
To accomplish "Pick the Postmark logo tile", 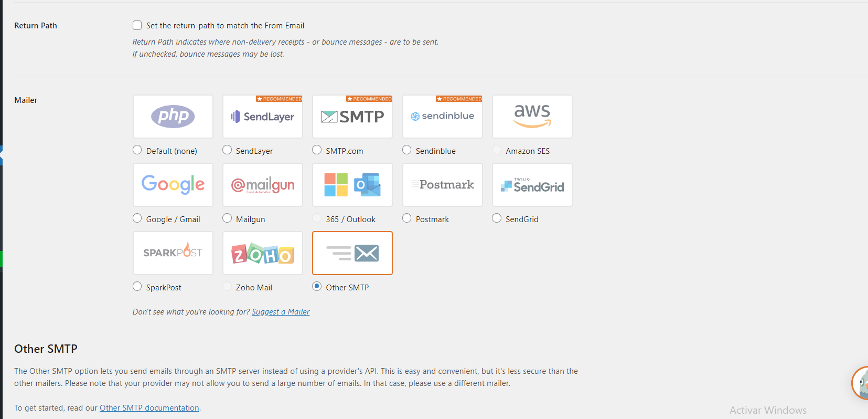I will point(443,185).
